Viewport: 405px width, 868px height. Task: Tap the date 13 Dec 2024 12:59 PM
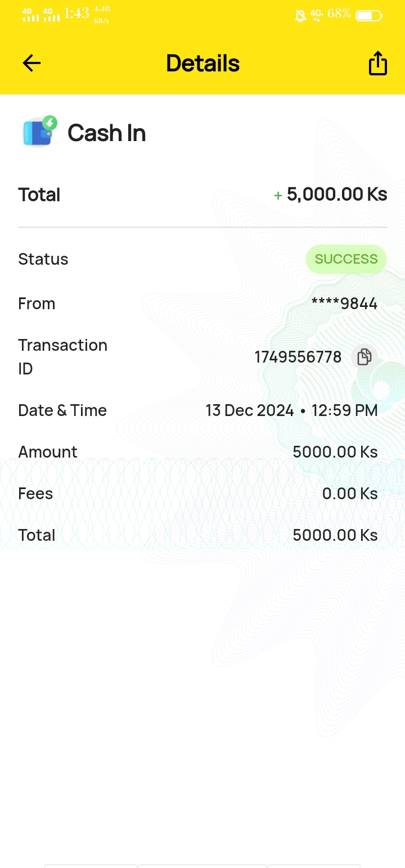[x=291, y=410]
